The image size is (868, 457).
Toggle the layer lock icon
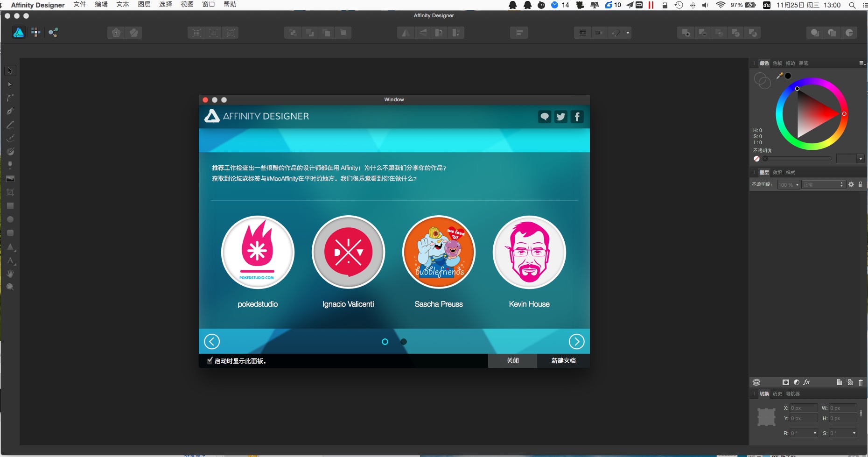(861, 184)
